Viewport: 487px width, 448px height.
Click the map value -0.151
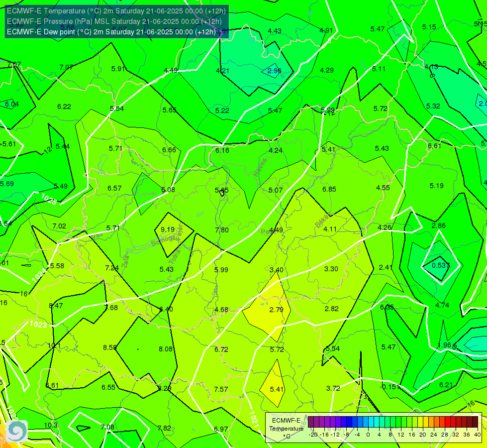click(x=390, y=386)
